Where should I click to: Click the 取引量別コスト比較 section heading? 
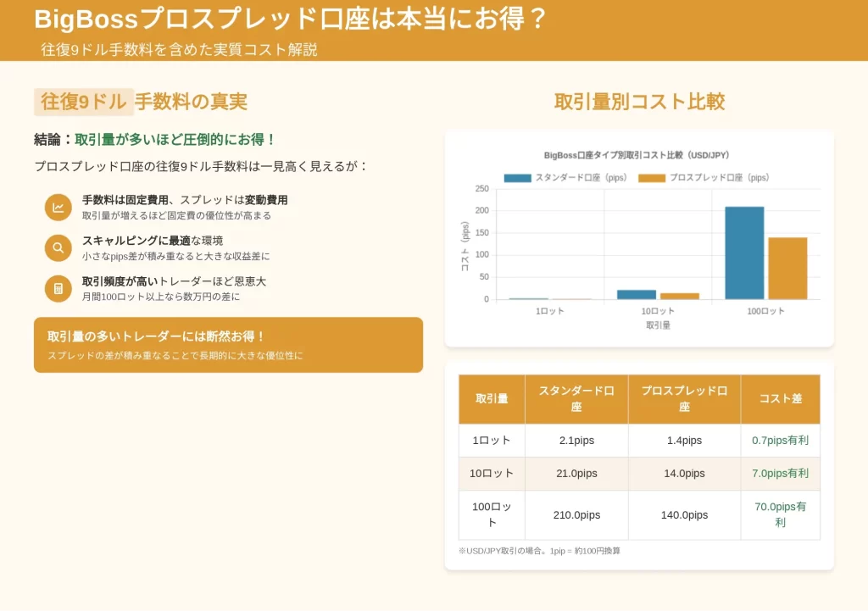point(639,102)
